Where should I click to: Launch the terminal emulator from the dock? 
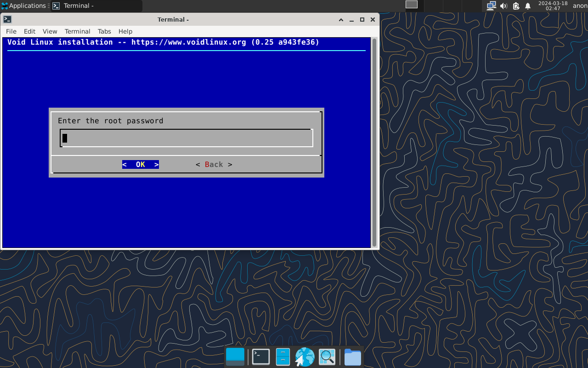pyautogui.click(x=261, y=357)
